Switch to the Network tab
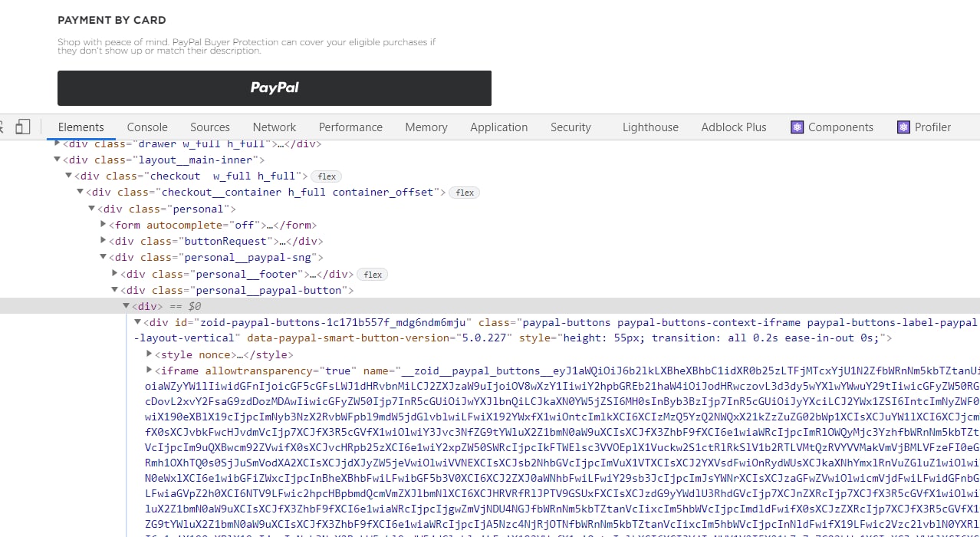 point(275,127)
